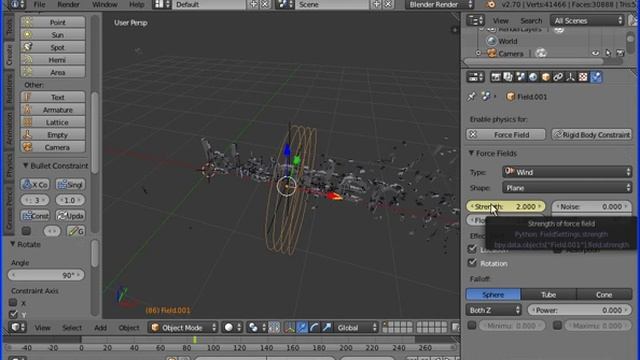Enable the Maximum falloff checkbox
640x360 pixels.
pos(557,325)
